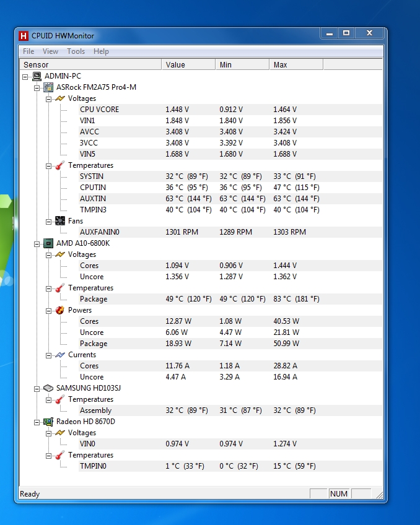Click the 83 °C Package max value
420x525 pixels.
coord(296,299)
